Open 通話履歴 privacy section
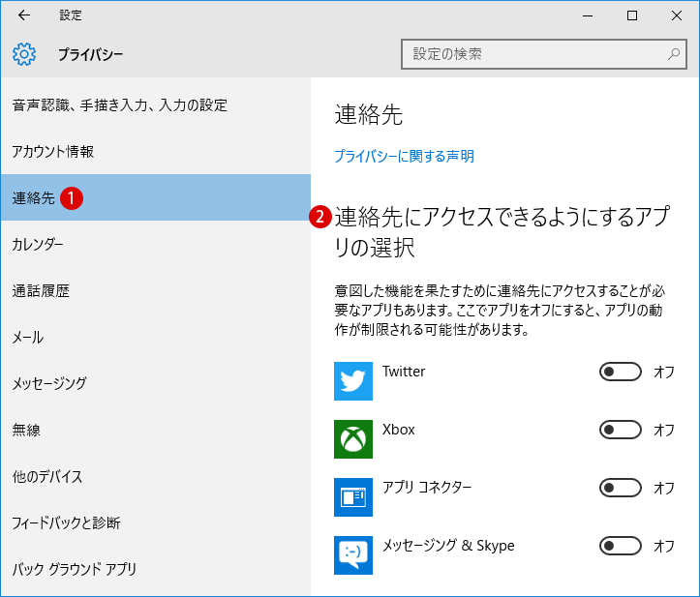 tap(155, 291)
